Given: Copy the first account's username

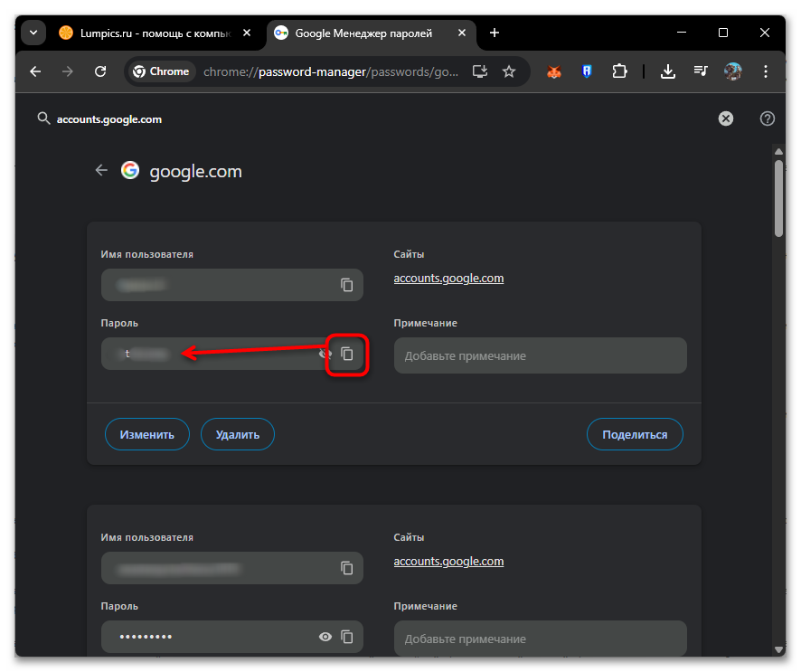Looking at the screenshot, I should (347, 285).
